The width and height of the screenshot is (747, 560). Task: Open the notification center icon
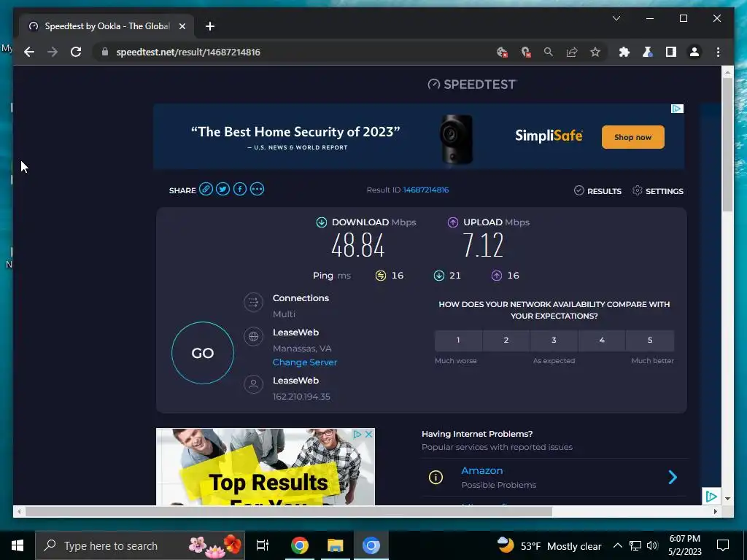tap(723, 545)
